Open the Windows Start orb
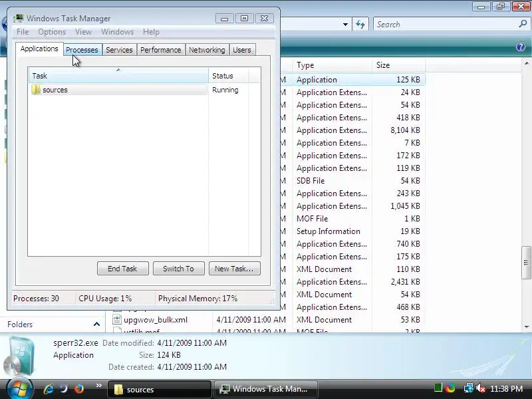This screenshot has height=399, width=532. [19, 388]
